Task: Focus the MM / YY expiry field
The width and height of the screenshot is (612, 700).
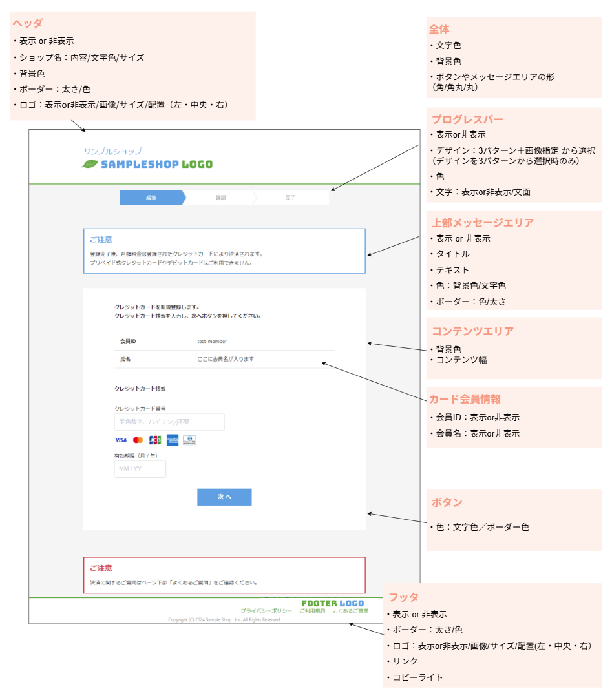Action: pyautogui.click(x=140, y=469)
